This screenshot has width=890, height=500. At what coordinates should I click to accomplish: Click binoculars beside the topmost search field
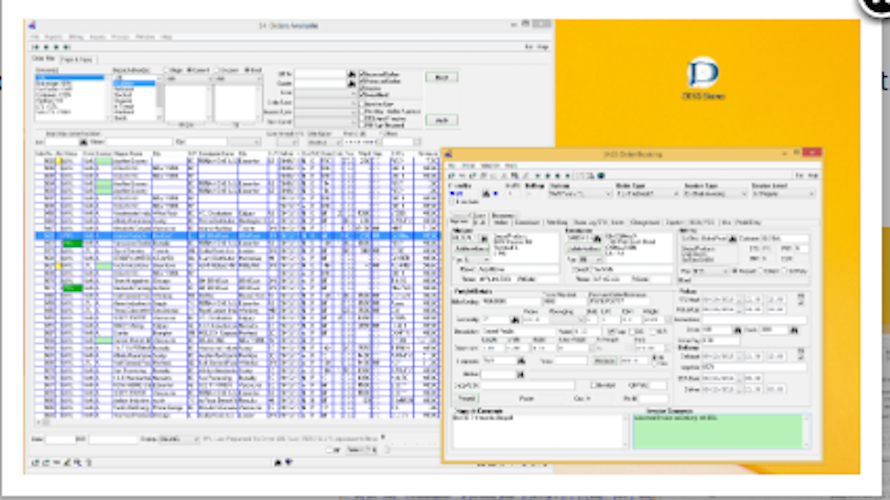(x=351, y=74)
